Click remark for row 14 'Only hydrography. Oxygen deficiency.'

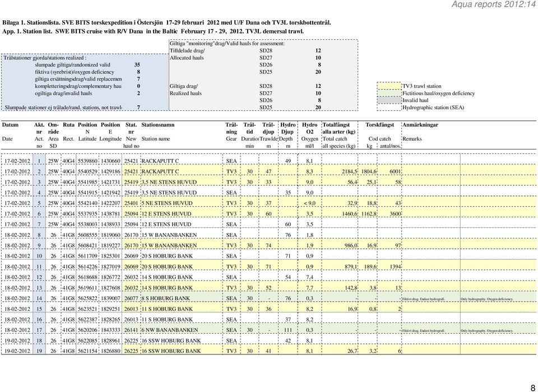pyautogui.click(x=486, y=298)
